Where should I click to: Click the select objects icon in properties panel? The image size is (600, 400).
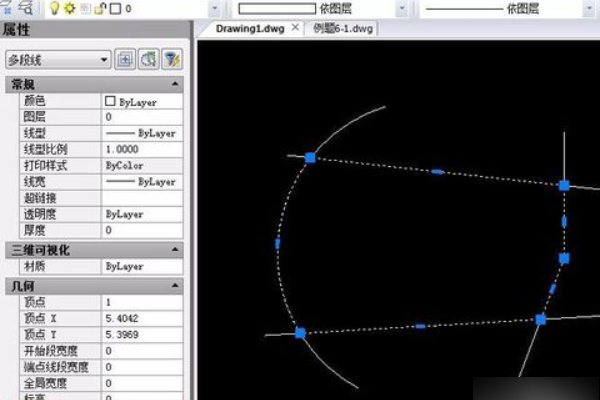pyautogui.click(x=148, y=60)
